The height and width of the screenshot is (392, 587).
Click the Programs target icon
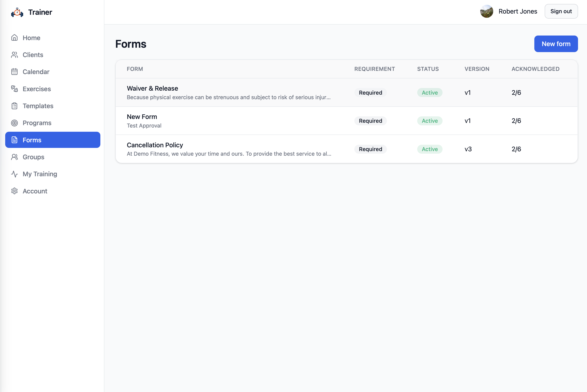[15, 123]
